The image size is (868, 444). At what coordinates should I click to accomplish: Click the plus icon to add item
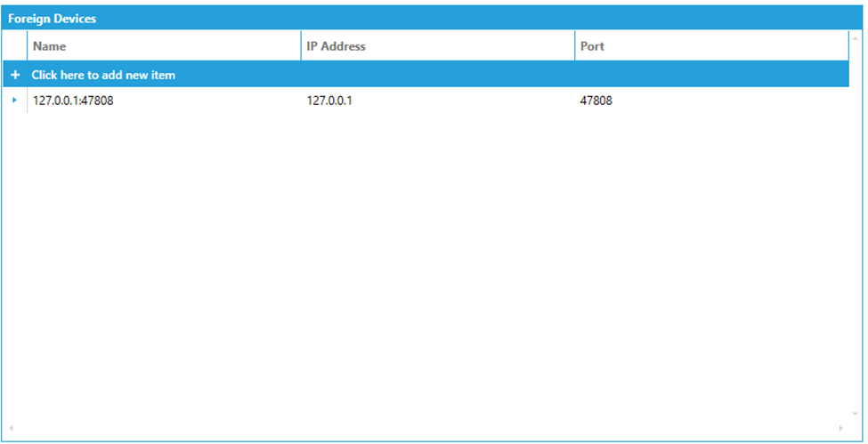click(15, 76)
